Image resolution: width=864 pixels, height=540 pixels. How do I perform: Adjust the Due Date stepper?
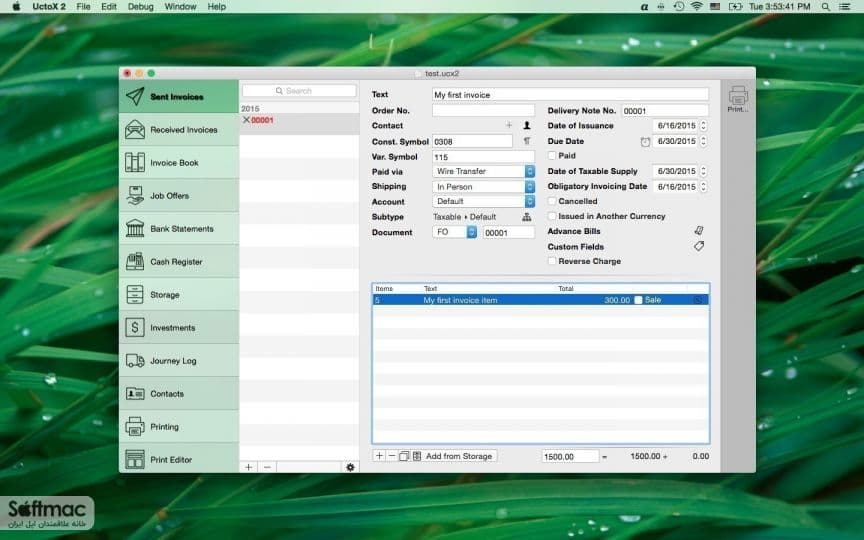(x=703, y=141)
